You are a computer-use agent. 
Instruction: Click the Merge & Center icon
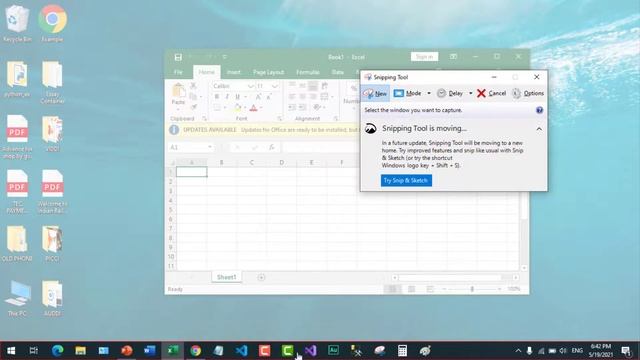[x=324, y=97]
